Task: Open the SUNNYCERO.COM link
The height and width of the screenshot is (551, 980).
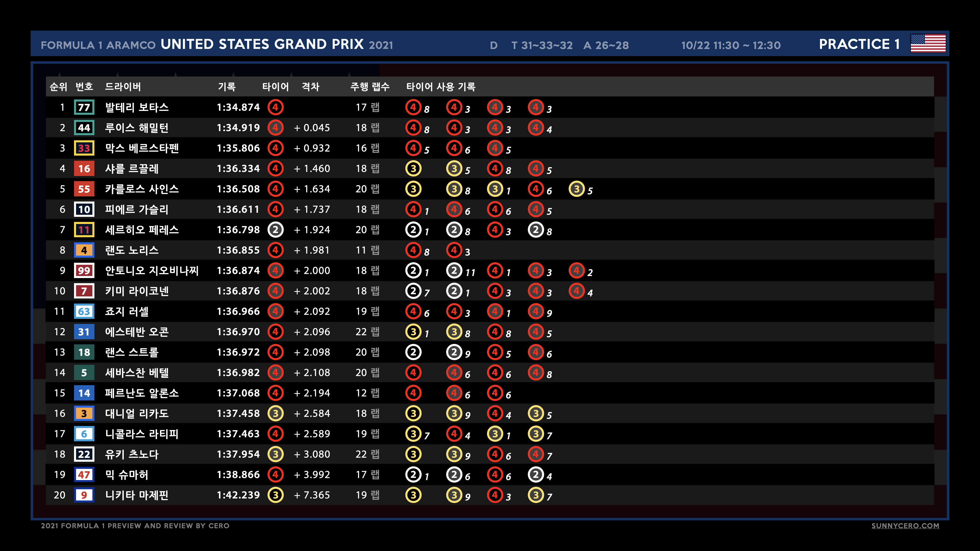Action: (905, 525)
